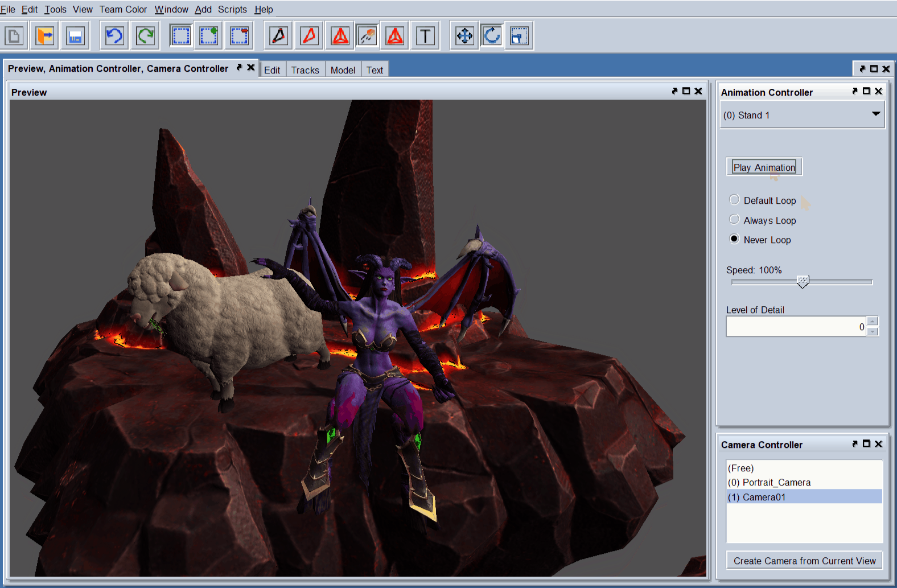Click the Speed slider handle

click(x=803, y=282)
